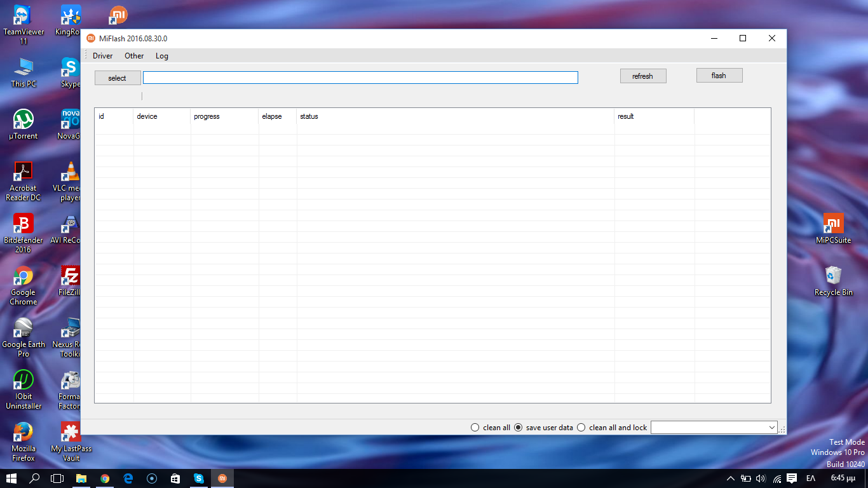This screenshot has height=488, width=868.
Task: Click MiFlash icon in the taskbar
Action: coord(222,478)
